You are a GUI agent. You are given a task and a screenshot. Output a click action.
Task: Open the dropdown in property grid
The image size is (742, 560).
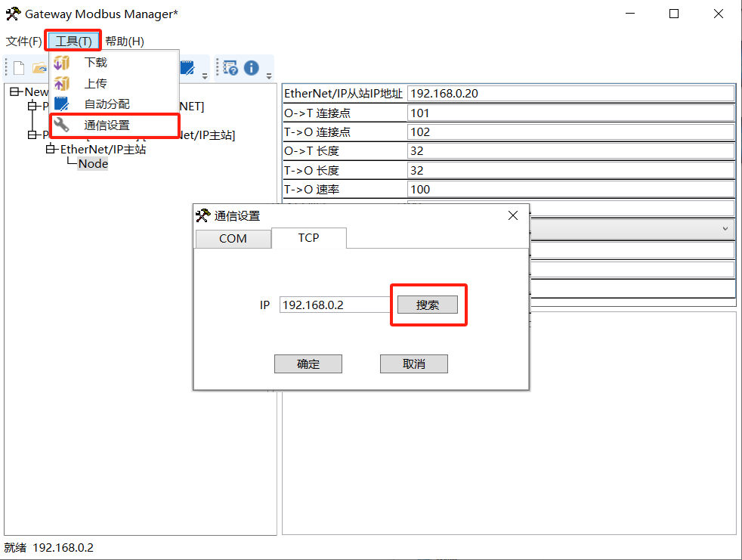click(725, 229)
